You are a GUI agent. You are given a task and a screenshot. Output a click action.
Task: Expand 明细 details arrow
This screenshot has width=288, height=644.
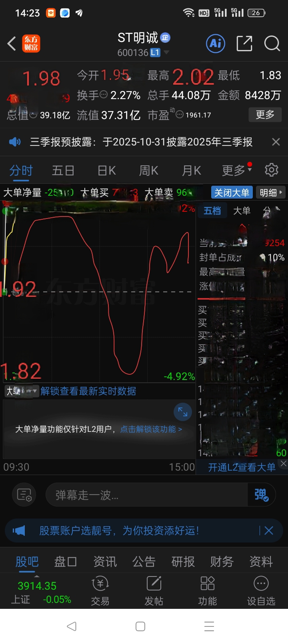pyautogui.click(x=271, y=193)
